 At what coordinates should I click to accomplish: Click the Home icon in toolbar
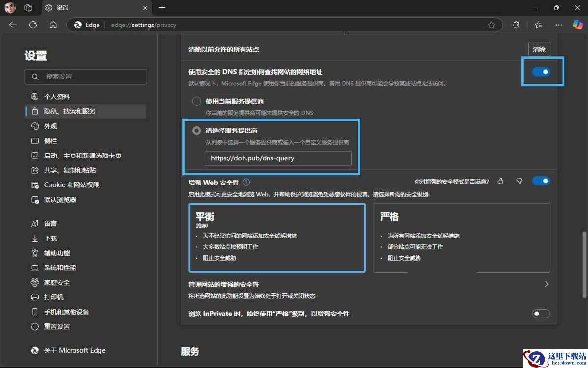point(53,25)
